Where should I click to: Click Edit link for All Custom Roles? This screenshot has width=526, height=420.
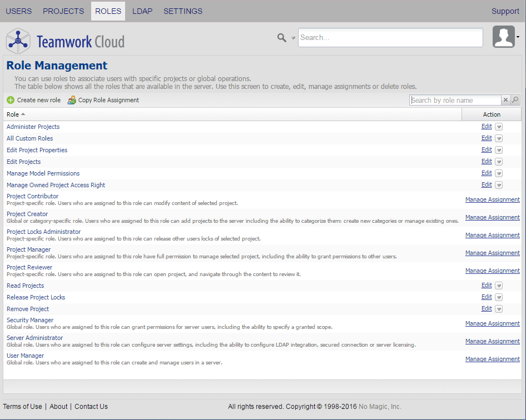[x=487, y=138]
